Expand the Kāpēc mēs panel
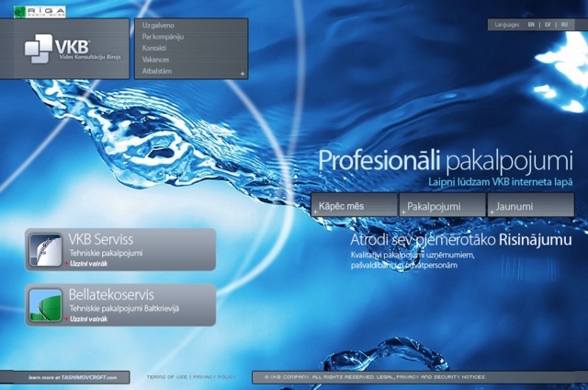Image resolution: width=588 pixels, height=390 pixels. coord(354,207)
